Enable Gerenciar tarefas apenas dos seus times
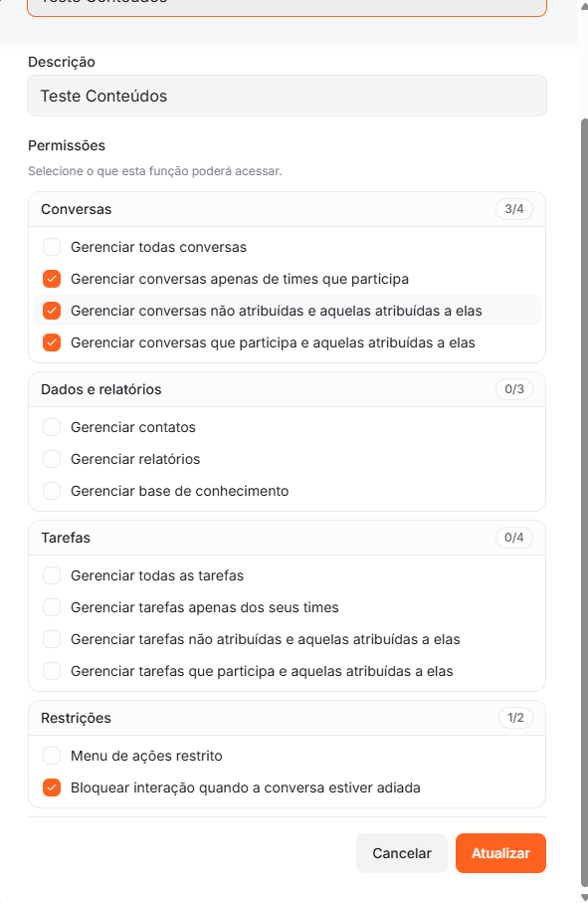Screen dimensions: 588x903 52,607
